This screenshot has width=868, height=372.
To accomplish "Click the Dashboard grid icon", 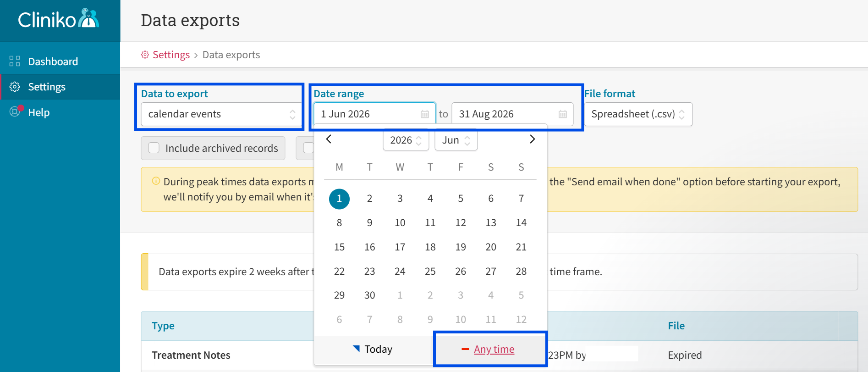I will coord(15,61).
